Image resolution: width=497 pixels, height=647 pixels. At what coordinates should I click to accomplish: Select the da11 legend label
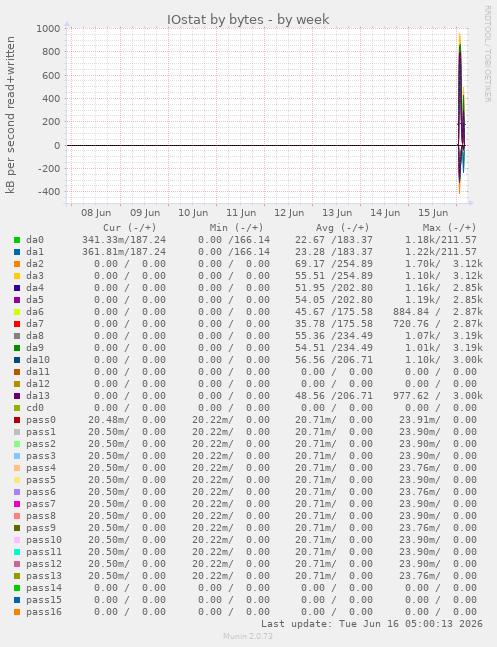click(x=38, y=371)
